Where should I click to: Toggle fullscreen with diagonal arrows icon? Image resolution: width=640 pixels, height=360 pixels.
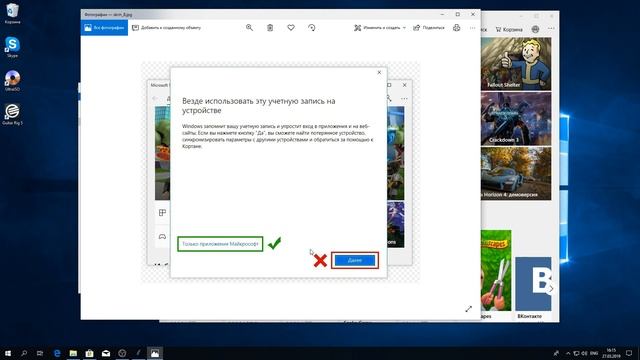468,309
